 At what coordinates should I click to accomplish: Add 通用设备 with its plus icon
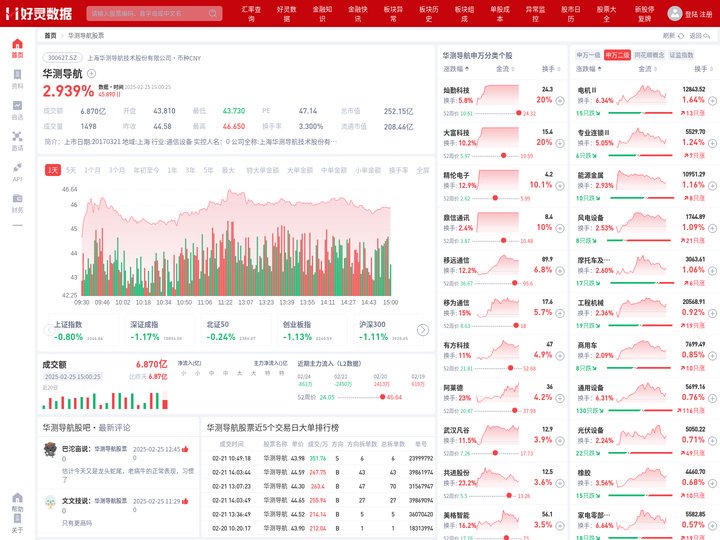712,398
